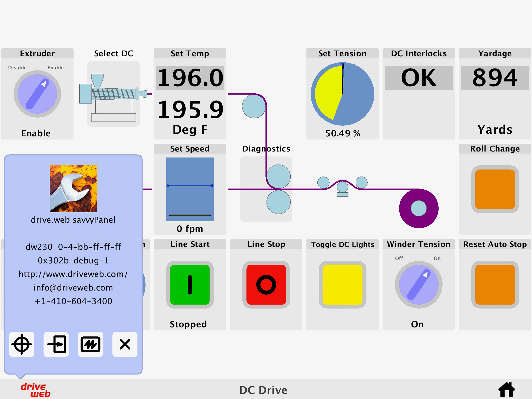The height and width of the screenshot is (399, 532).
Task: Click the +1-410-604-3400 phone number
Action: (x=73, y=301)
